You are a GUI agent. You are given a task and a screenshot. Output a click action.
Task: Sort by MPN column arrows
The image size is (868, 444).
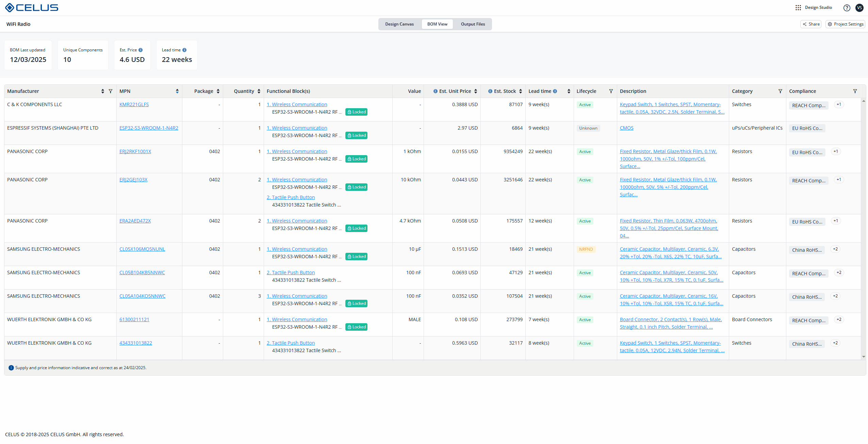click(x=177, y=91)
